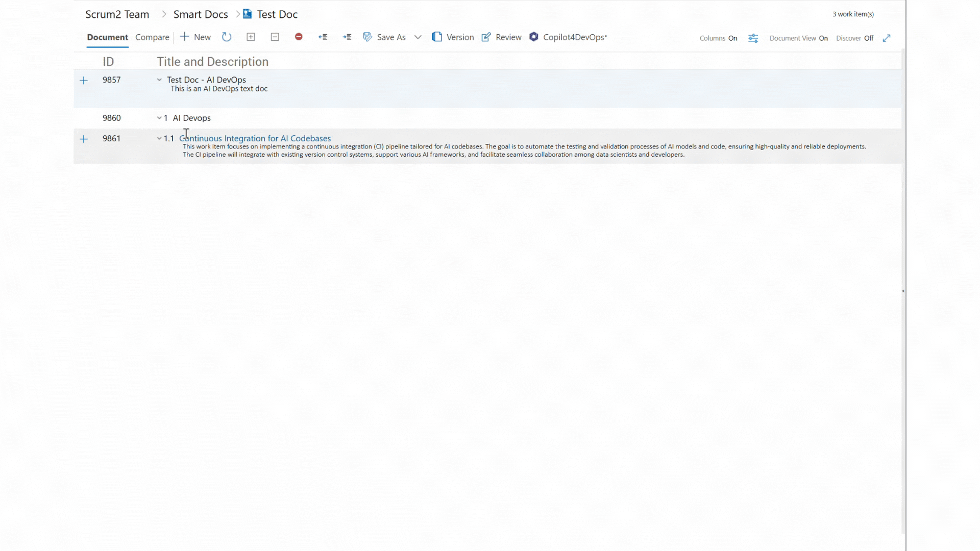
Task: Switch to the Compare tab
Action: pos(152,37)
